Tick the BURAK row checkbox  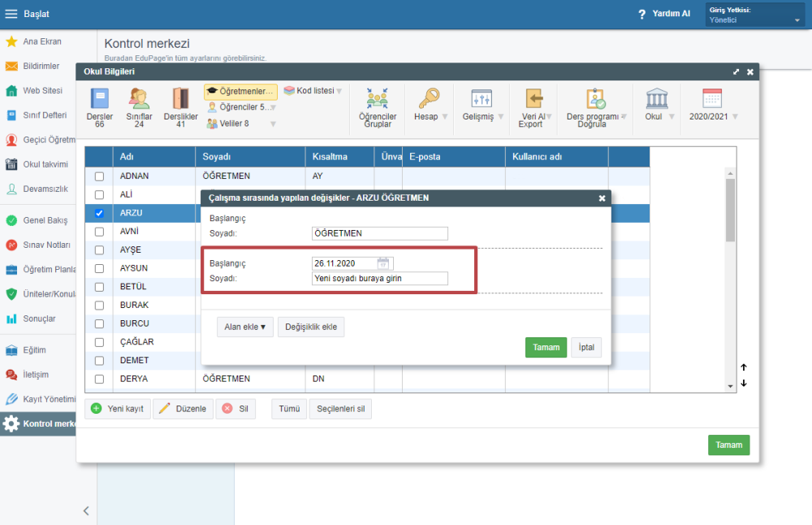(99, 306)
